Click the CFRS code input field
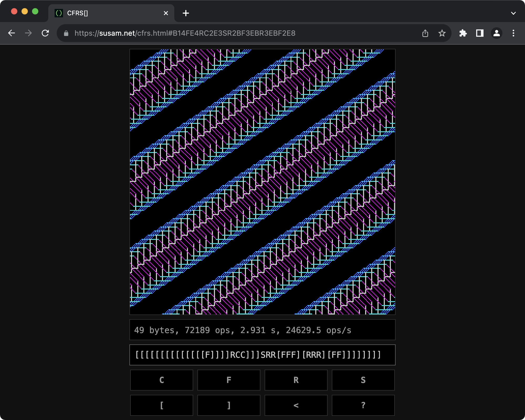This screenshot has height=420, width=525. 262,355
